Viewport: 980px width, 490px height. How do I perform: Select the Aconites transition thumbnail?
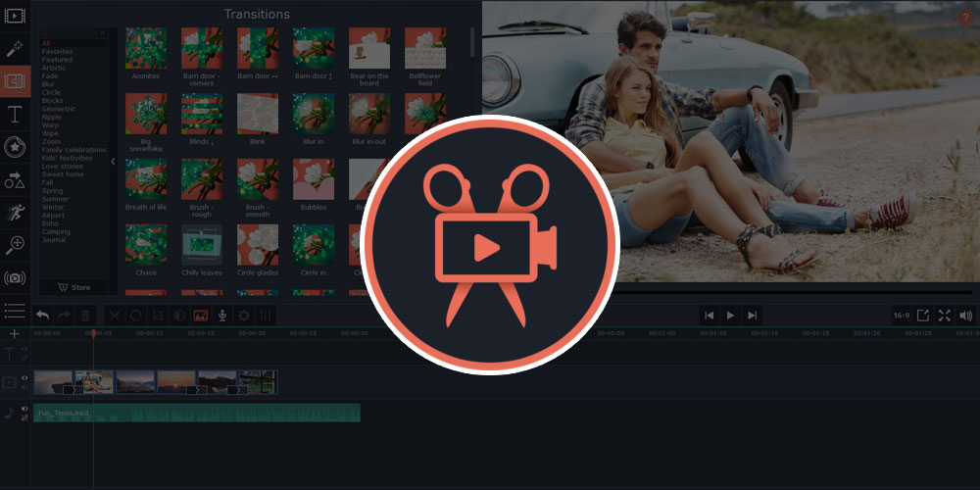(146, 48)
